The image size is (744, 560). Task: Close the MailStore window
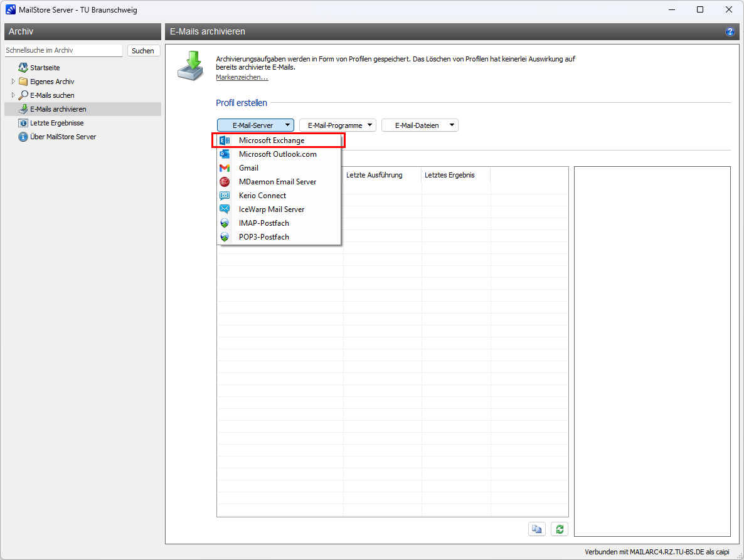(x=729, y=9)
